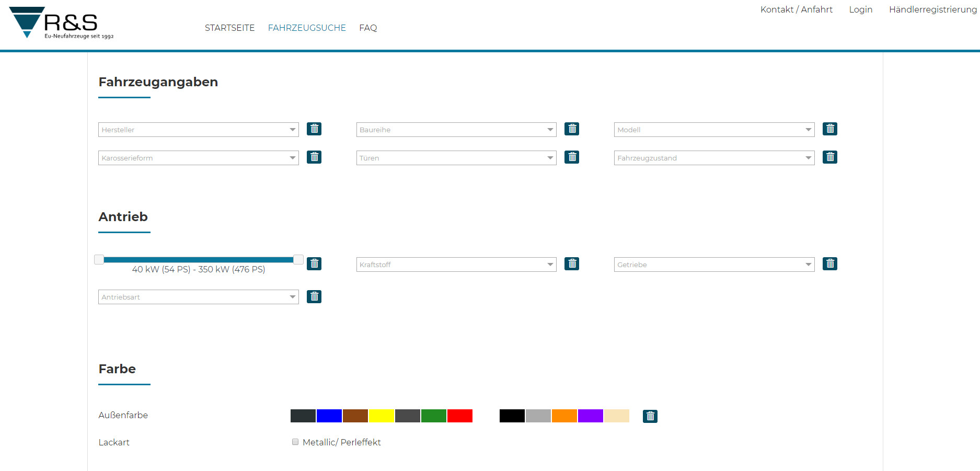Open the Fahrzeugzustand dropdown
The height and width of the screenshot is (471, 980).
(713, 158)
